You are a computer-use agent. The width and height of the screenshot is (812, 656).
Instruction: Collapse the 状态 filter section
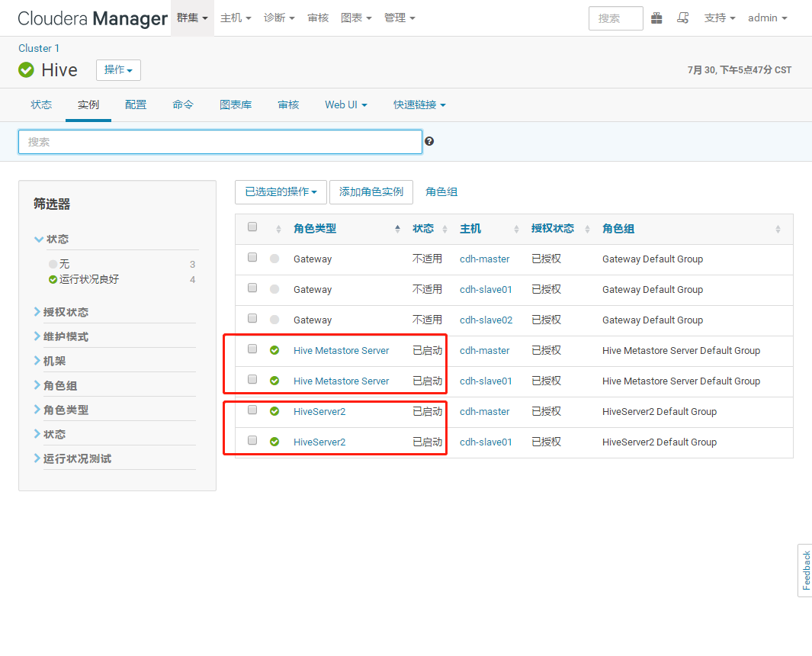(51, 240)
